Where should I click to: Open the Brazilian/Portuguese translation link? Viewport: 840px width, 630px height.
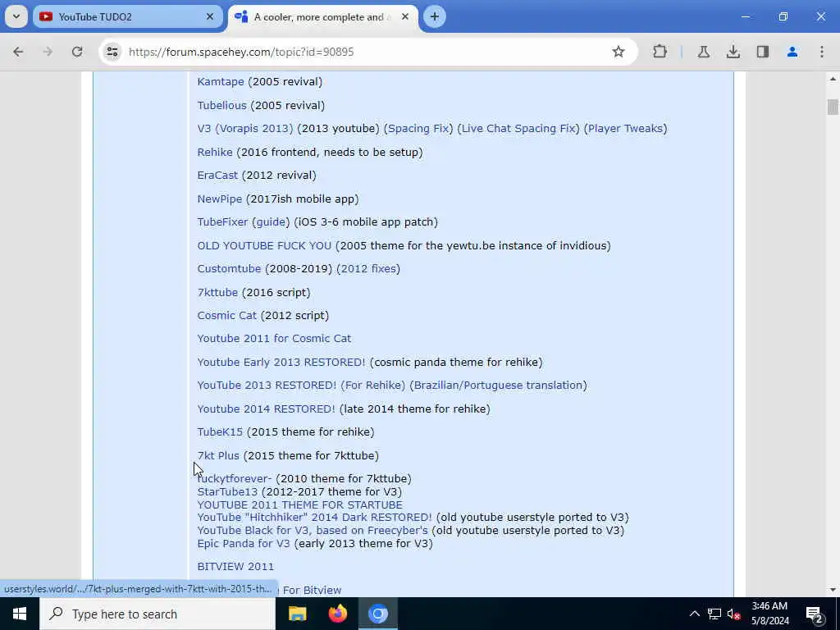click(498, 386)
